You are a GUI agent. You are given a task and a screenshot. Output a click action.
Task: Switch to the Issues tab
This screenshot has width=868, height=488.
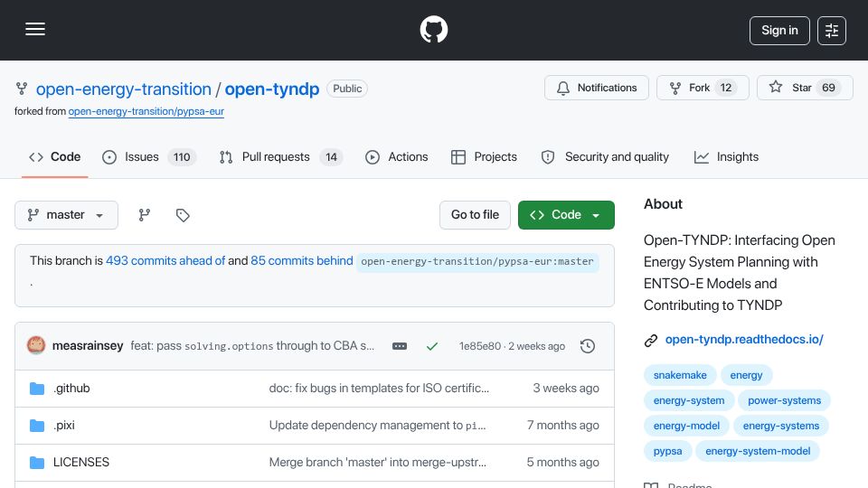[149, 157]
